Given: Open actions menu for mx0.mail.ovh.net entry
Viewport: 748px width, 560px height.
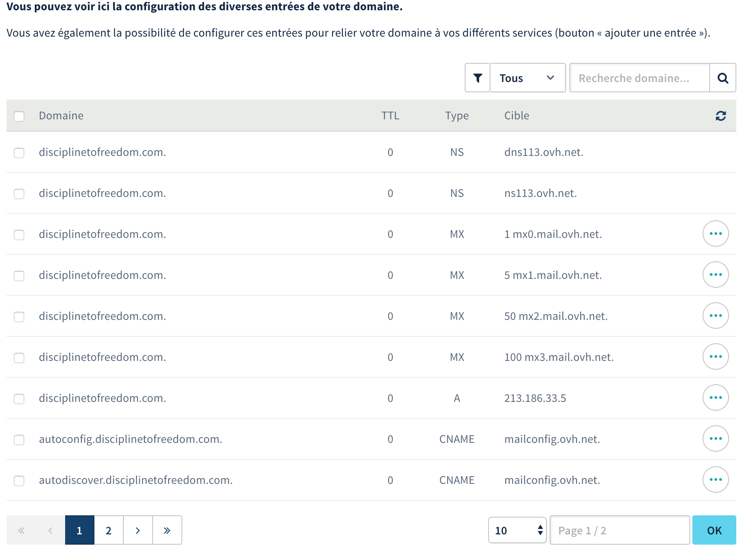Looking at the screenshot, I should [x=715, y=234].
